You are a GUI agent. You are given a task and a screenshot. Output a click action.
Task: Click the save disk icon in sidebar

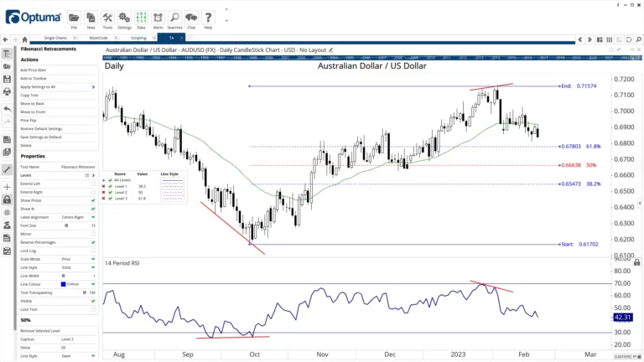point(7,79)
